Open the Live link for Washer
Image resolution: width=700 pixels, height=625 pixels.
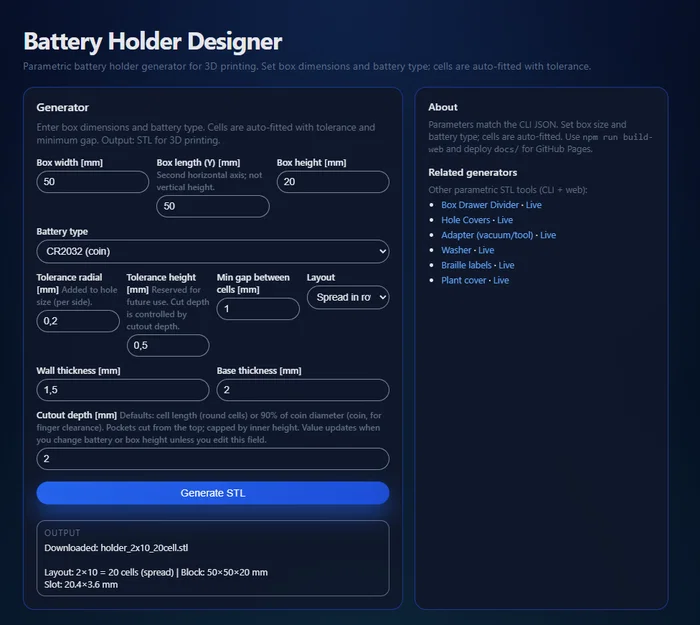[x=486, y=250]
